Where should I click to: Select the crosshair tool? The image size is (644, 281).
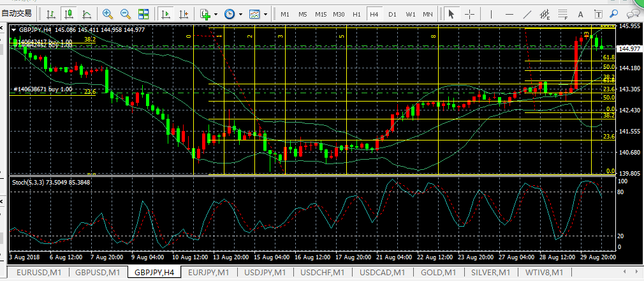tap(469, 14)
